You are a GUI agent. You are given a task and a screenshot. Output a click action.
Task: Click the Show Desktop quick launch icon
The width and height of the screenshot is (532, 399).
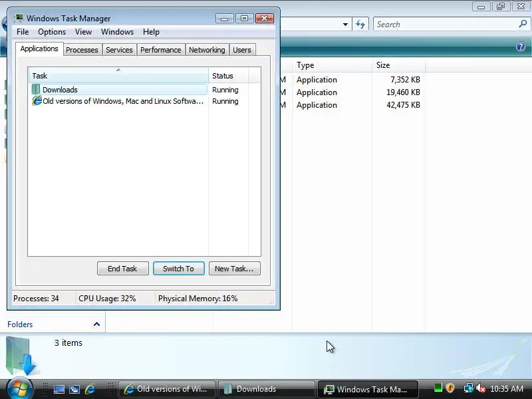[59, 389]
